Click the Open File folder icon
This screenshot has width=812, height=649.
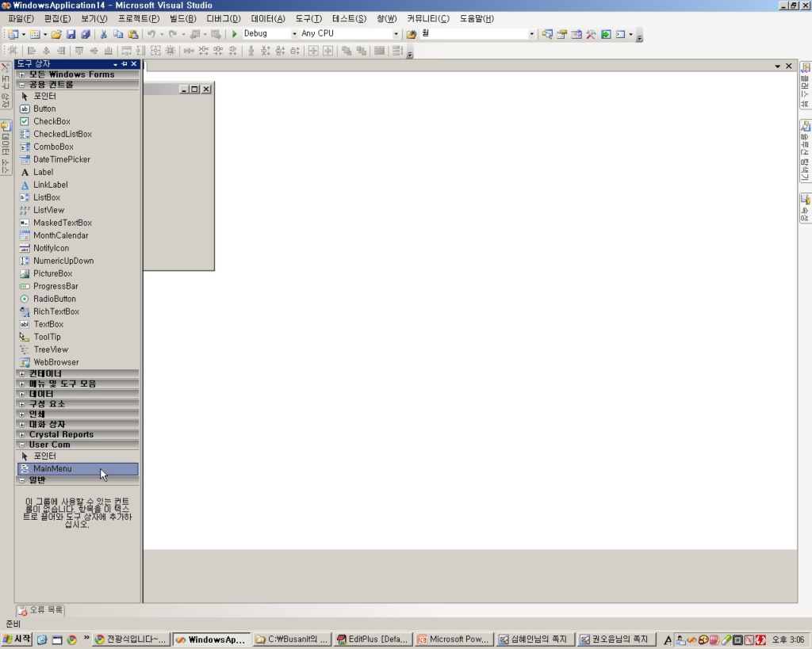coord(56,34)
